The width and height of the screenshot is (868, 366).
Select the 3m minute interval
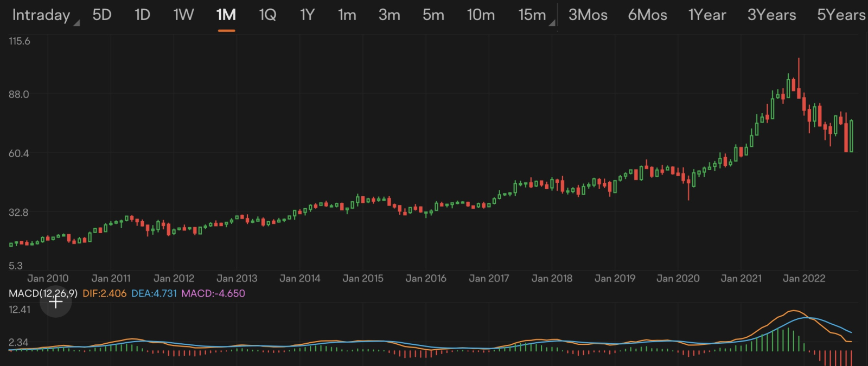coord(390,15)
